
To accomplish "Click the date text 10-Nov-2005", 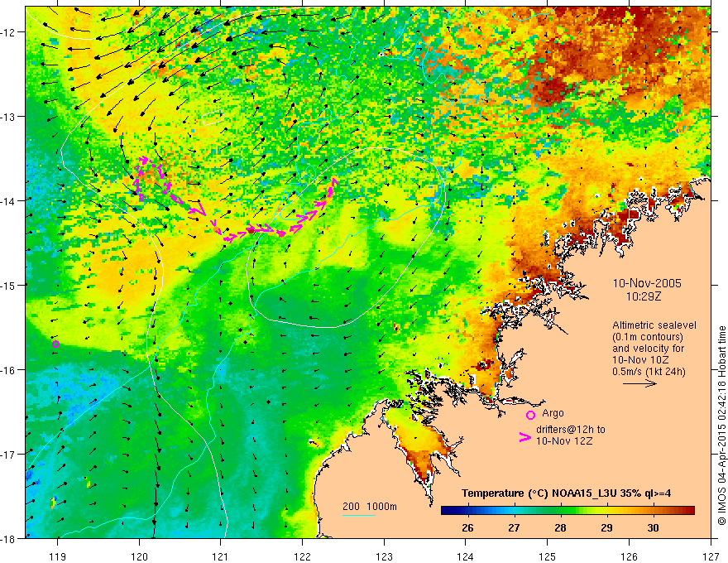I will [647, 283].
